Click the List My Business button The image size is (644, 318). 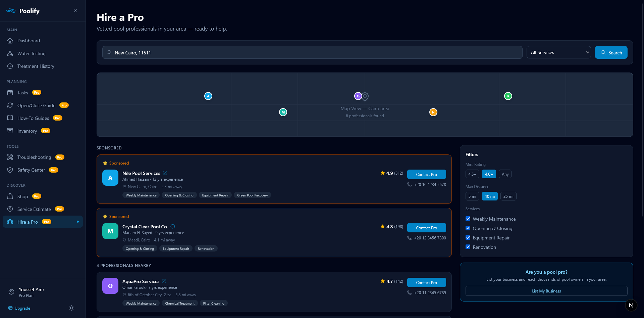click(546, 291)
